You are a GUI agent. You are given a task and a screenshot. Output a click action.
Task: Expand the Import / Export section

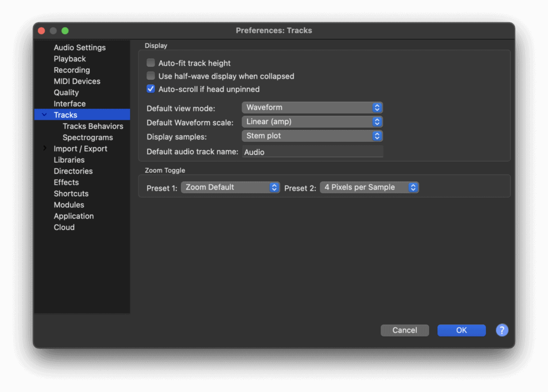point(45,148)
